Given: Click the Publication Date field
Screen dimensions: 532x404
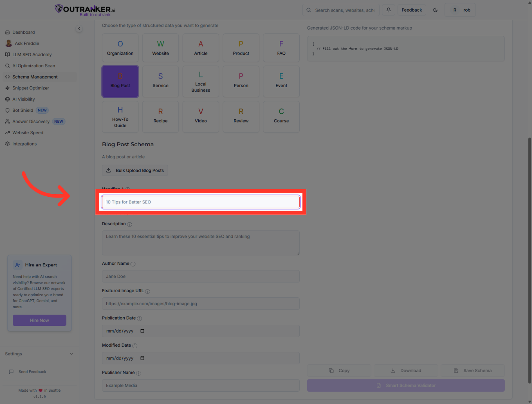Looking at the screenshot, I should [201, 331].
